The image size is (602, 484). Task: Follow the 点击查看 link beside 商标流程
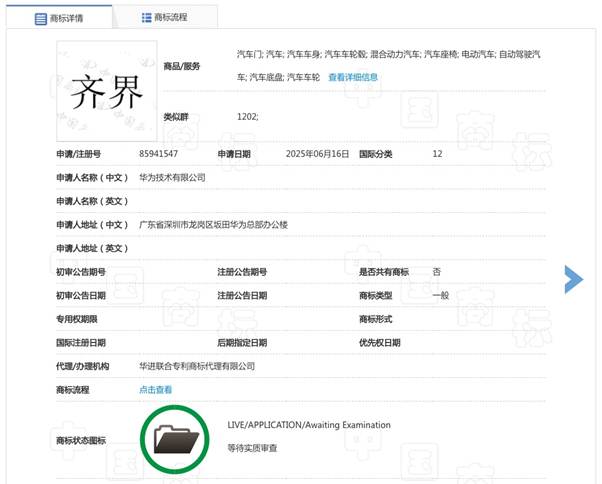coord(155,389)
